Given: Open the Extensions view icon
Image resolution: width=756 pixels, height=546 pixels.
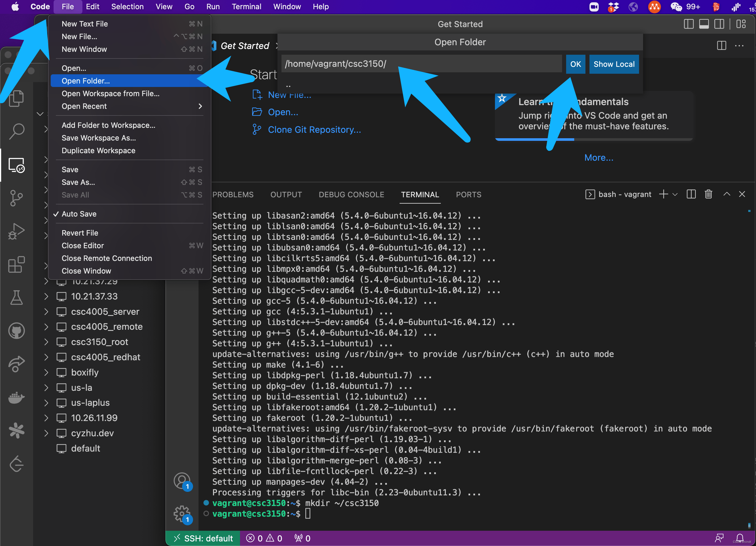Looking at the screenshot, I should click(x=16, y=265).
